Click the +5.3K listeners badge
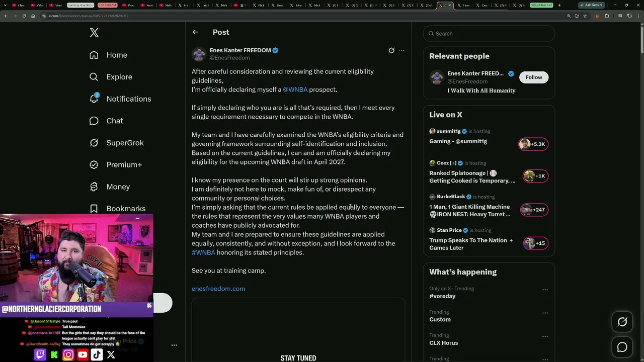 pos(533,144)
